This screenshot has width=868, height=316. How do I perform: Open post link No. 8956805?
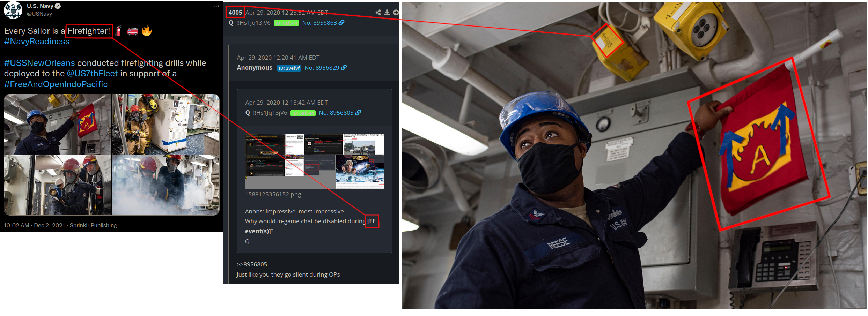pos(336,113)
